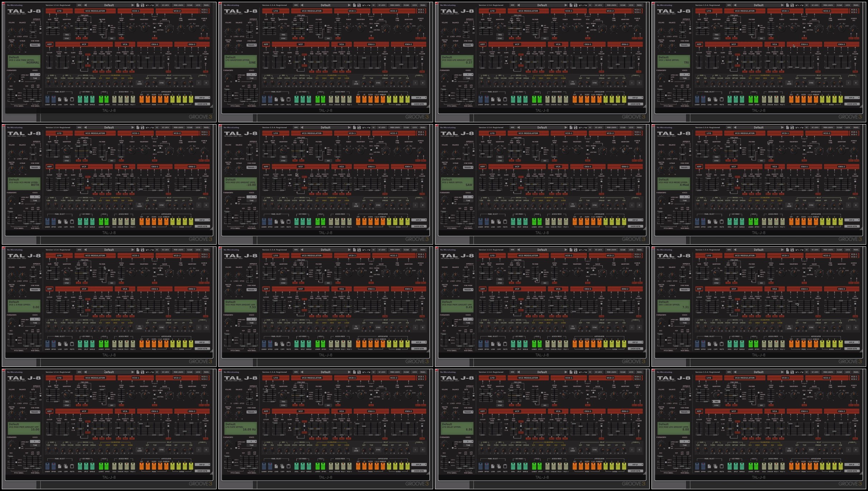Click LOCK in the SAW frame's top bar
Image resolution: width=868 pixels, height=491 pixels.
(x=631, y=128)
